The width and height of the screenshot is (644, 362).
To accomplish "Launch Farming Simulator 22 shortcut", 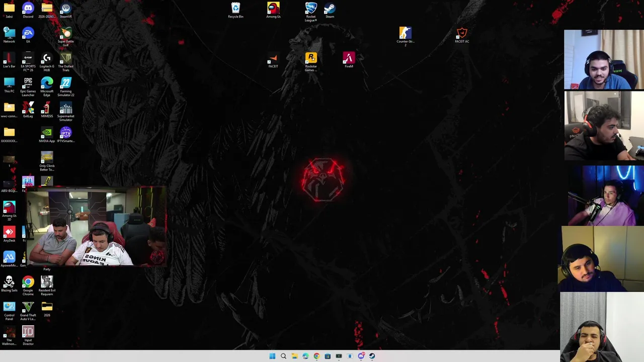I will click(66, 86).
